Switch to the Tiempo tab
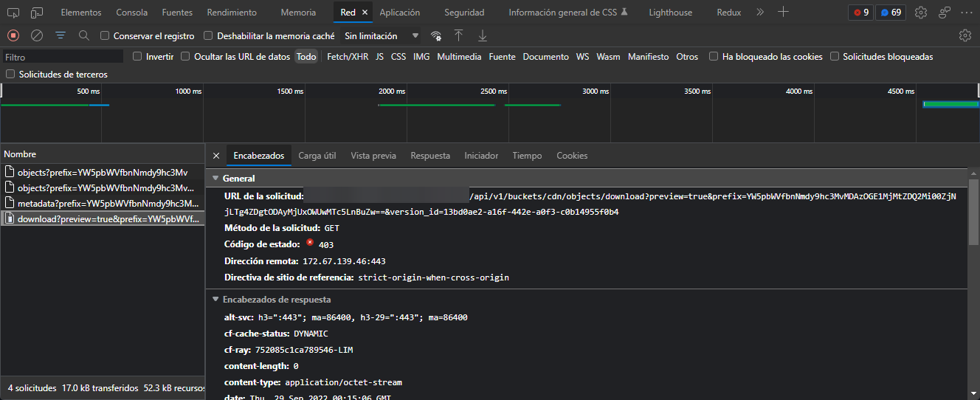Screen dimensions: 980x400 click(x=527, y=156)
